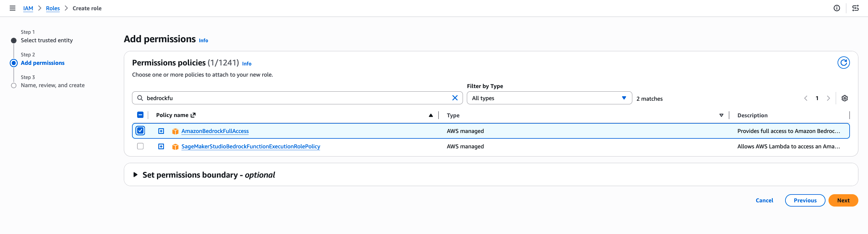
Task: Check the SageMakerStudioBedrockFunctionExecutionRolePolicy checkbox
Action: point(140,146)
